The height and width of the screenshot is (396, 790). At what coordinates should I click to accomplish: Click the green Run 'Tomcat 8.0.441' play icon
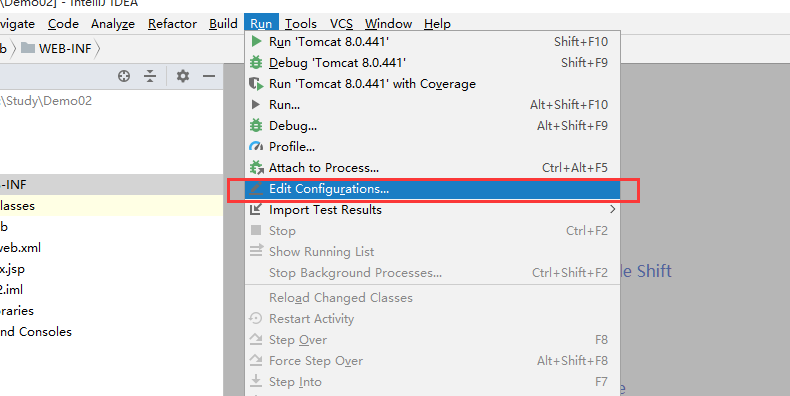[256, 41]
